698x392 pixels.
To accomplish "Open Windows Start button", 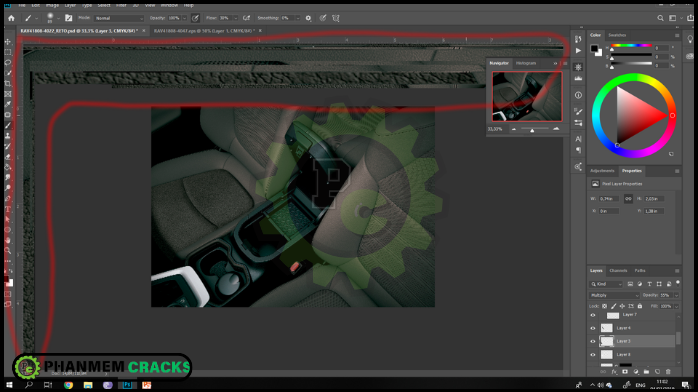I will pyautogui.click(x=9, y=385).
